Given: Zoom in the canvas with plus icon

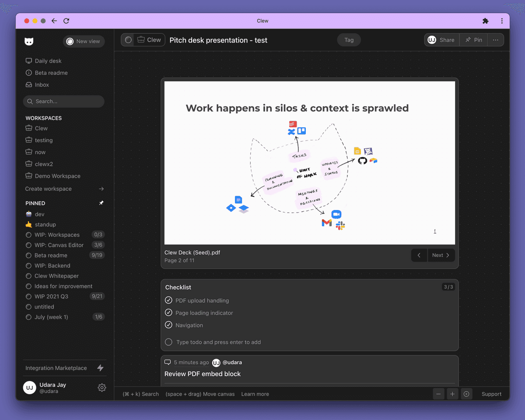Looking at the screenshot, I should (453, 394).
